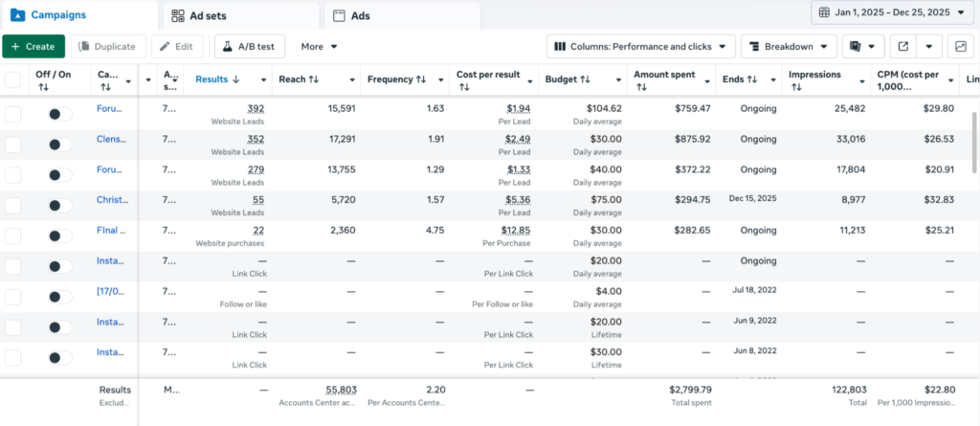Open the More actions dropdown
The height and width of the screenshot is (426, 980).
320,46
